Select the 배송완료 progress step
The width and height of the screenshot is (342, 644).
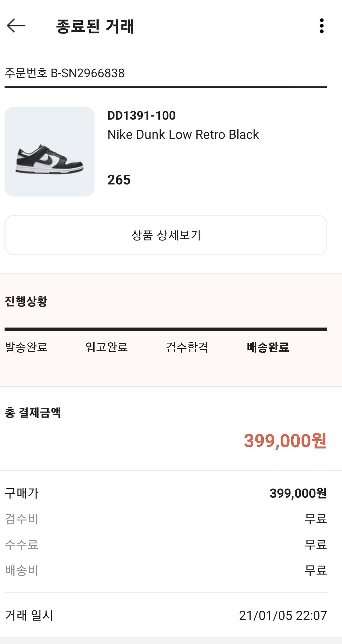(268, 347)
